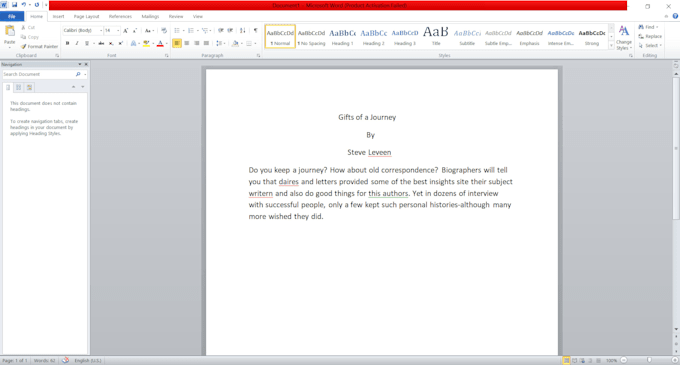Switch to the Review tab
680x365 pixels.
click(x=176, y=16)
